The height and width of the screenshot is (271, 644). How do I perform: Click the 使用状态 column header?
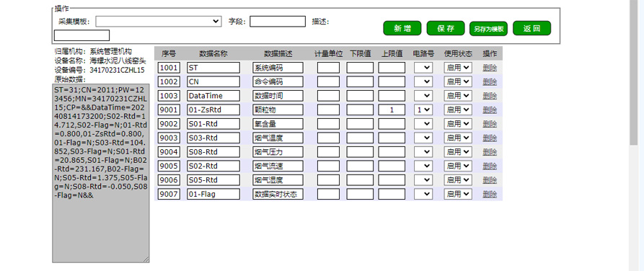(x=458, y=53)
